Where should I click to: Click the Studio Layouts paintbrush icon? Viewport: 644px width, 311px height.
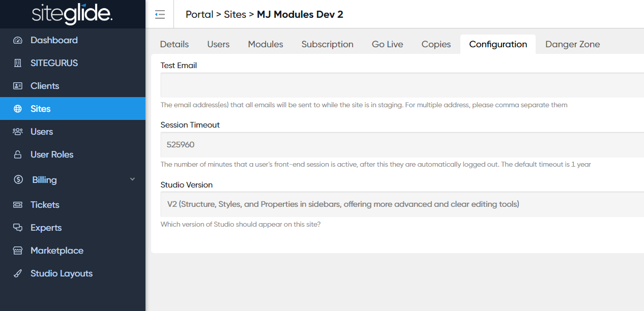(18, 273)
